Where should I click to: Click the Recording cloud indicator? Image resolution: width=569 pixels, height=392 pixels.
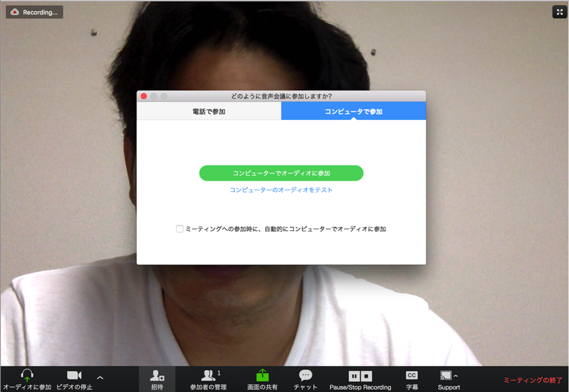pyautogui.click(x=34, y=12)
